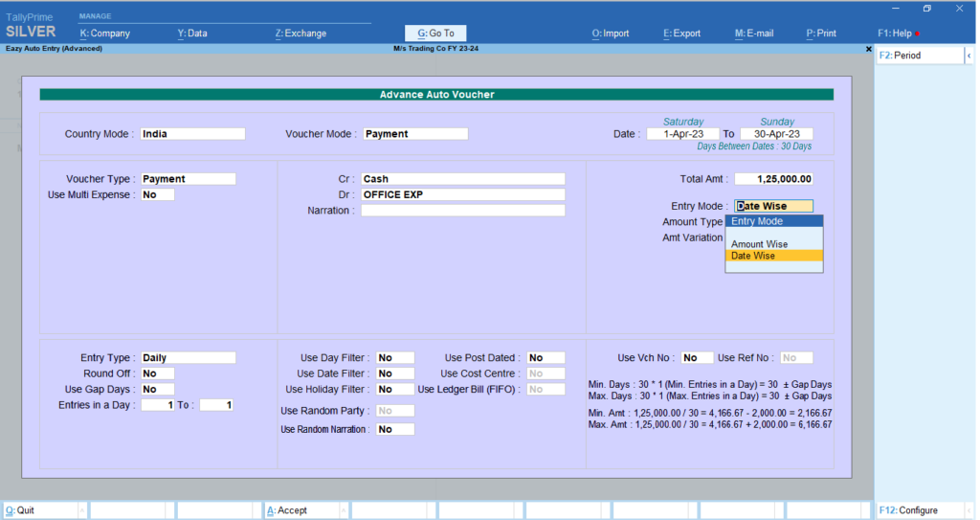The width and height of the screenshot is (980, 520).
Task: Click into the Narration input field
Action: click(462, 211)
